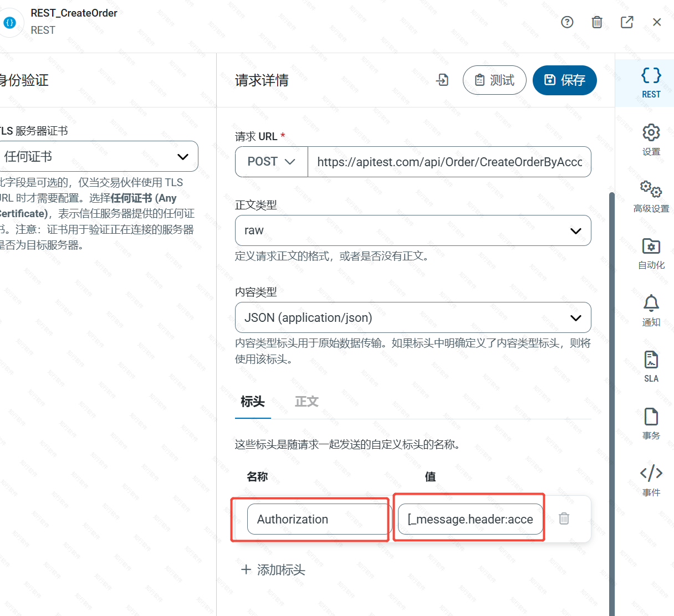Image resolution: width=674 pixels, height=616 pixels.
Task: Click the 保存 button
Action: (x=564, y=80)
